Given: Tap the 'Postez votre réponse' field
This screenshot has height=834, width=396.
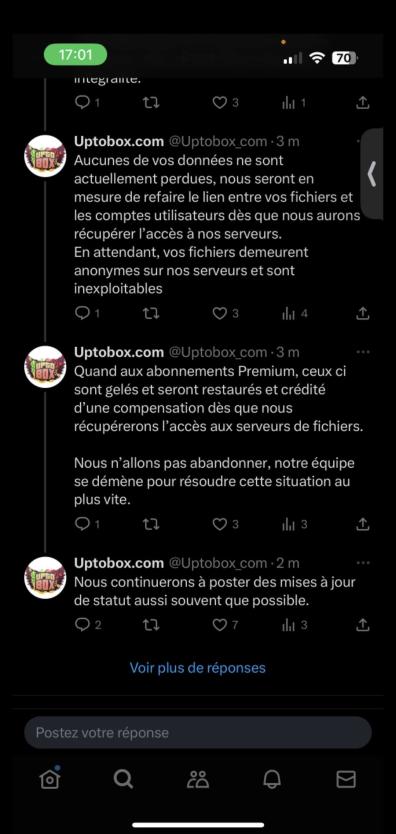Looking at the screenshot, I should [198, 732].
